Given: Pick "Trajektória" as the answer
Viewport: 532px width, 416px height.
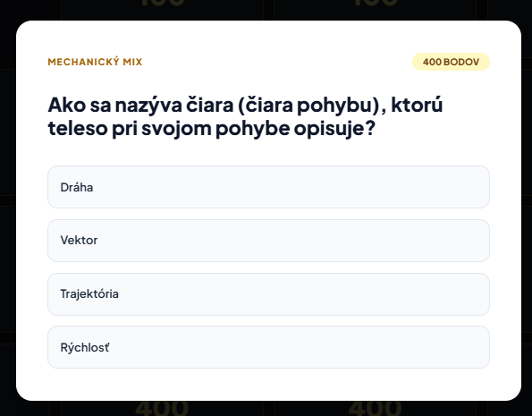Looking at the screenshot, I should pyautogui.click(x=268, y=294).
